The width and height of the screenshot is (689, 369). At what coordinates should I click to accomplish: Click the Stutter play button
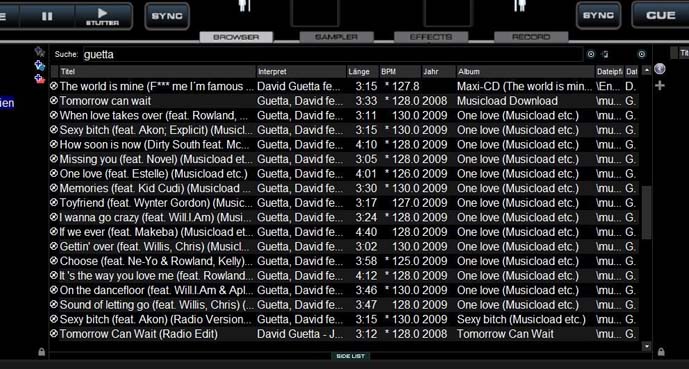(102, 16)
